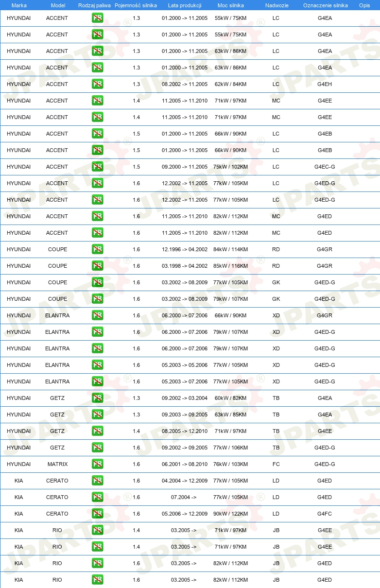This screenshot has height=588, width=380.
Task: Click body code FC
Action: click(x=276, y=464)
